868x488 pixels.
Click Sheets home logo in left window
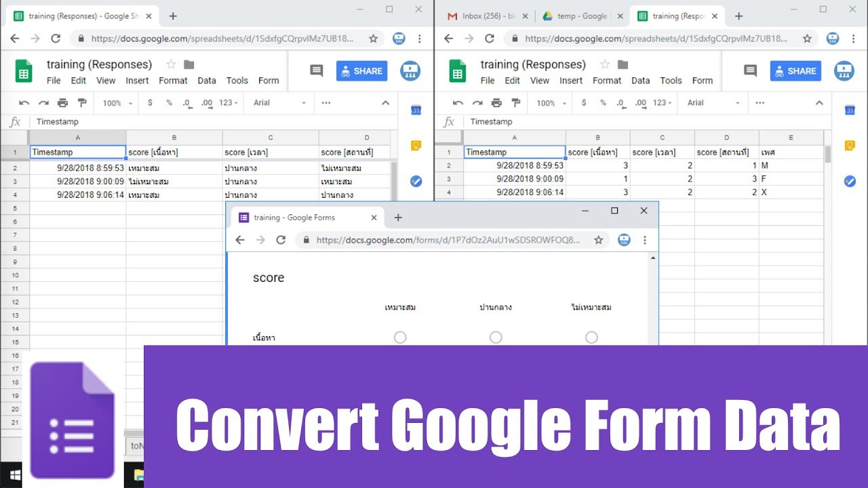pyautogui.click(x=24, y=71)
